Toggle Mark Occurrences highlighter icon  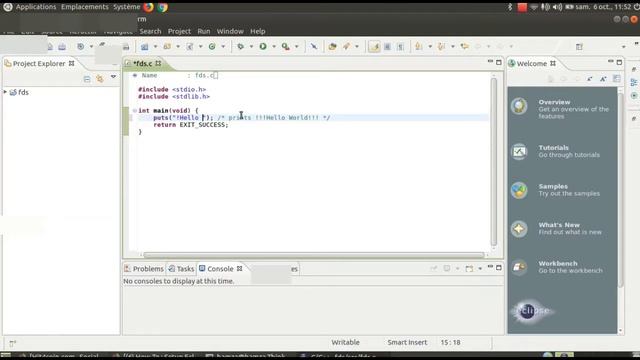[x=374, y=47]
